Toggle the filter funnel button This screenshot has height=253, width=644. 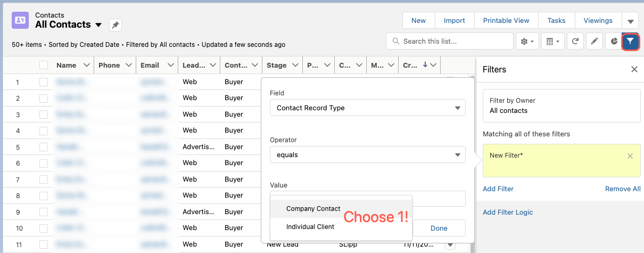point(631,41)
